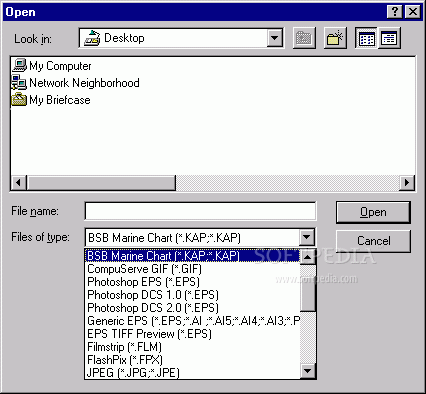This screenshot has height=394, width=426.
Task: Choose Generic EPS file type entry
Action: [193, 321]
